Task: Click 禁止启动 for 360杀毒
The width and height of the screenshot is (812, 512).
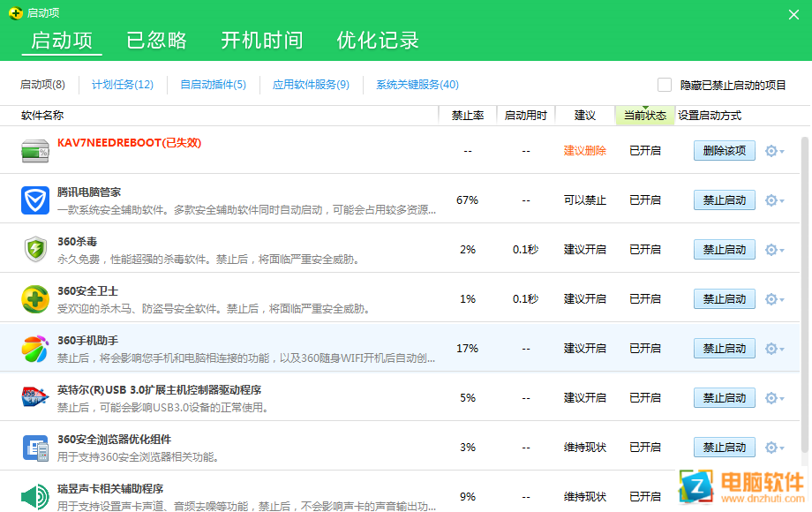Action: click(x=724, y=250)
